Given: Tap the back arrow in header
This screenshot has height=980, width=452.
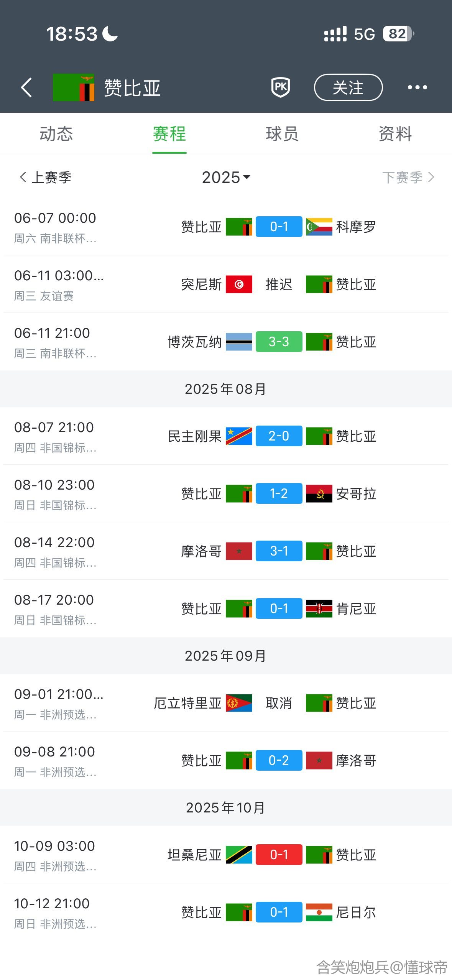Looking at the screenshot, I should coord(26,87).
